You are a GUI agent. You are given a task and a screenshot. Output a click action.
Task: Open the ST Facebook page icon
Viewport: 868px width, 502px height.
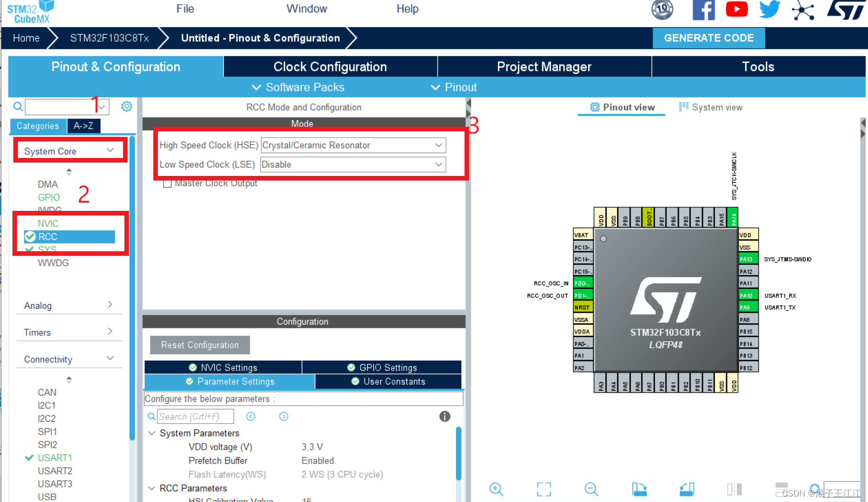(x=704, y=10)
